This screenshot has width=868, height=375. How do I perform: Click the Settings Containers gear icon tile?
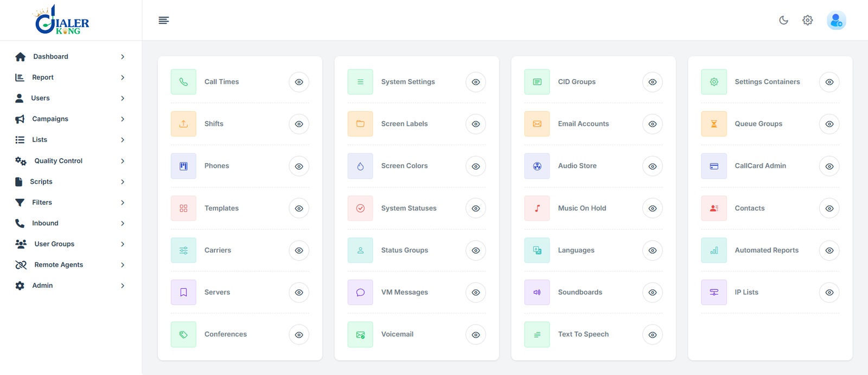click(x=714, y=82)
